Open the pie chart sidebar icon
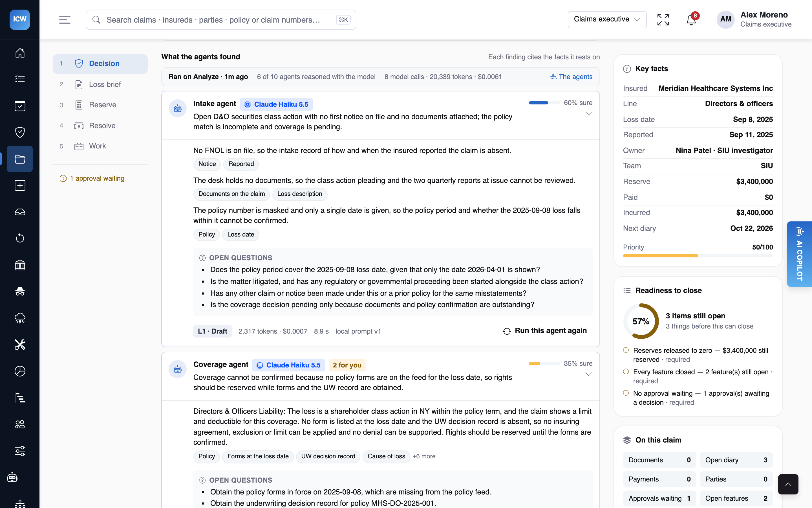The height and width of the screenshot is (508, 812). [20, 371]
